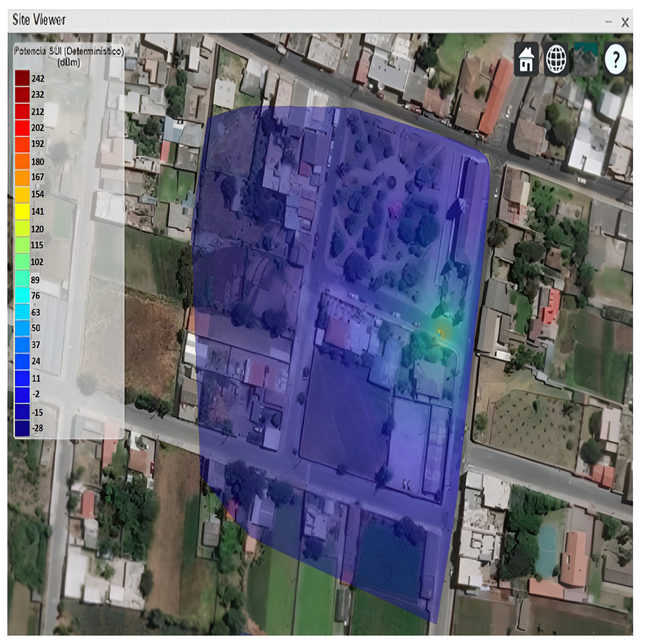Select the 180 orange legend swatch
Viewport: 645px width, 644px height.
click(x=22, y=161)
